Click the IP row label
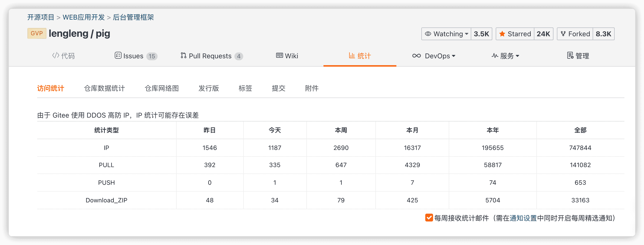 (106, 148)
